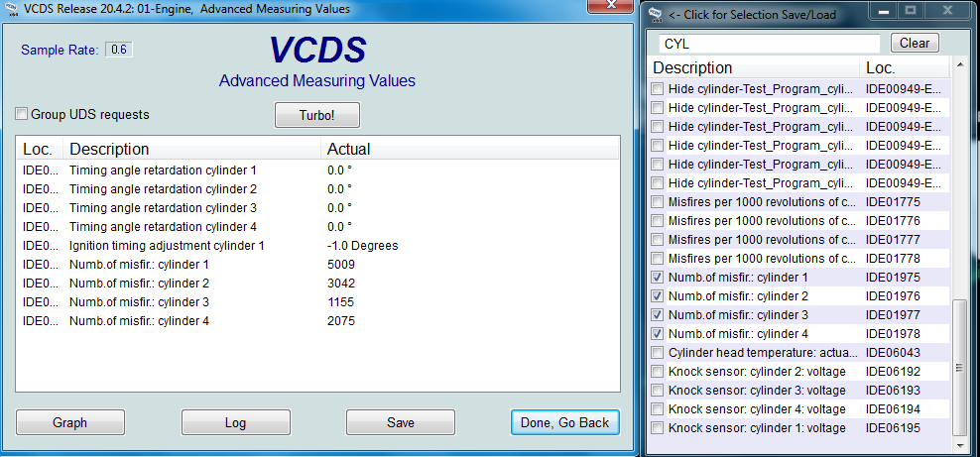Select Ignition timing adjustment cylinder 1 row

click(x=317, y=246)
